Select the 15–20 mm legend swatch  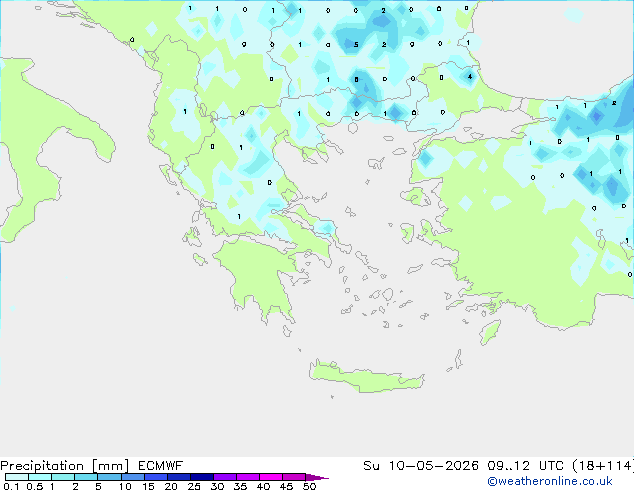tap(156, 477)
